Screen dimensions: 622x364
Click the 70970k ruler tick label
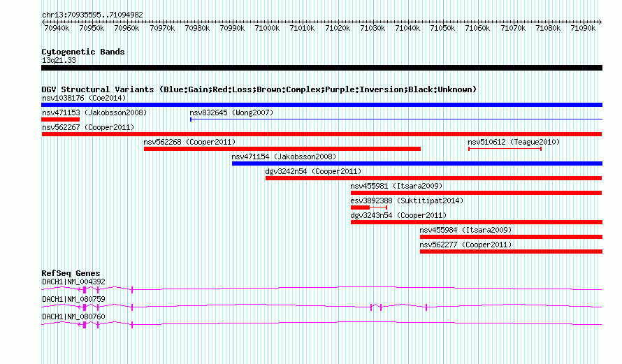[162, 28]
